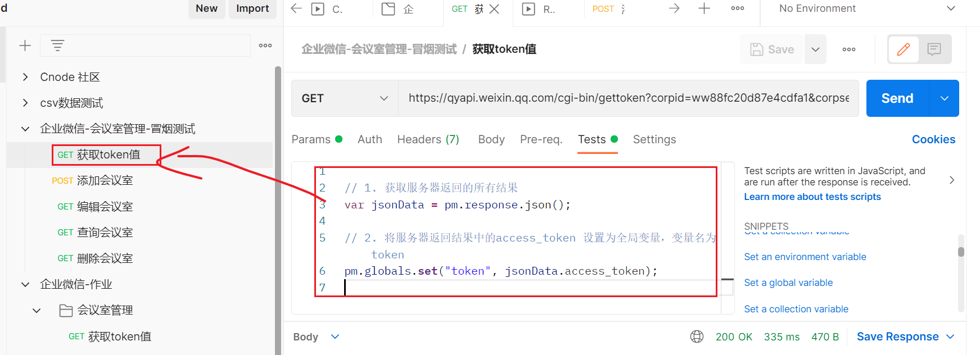Select the GET 查询会议室 request
The width and height of the screenshot is (980, 355).
[x=95, y=232]
